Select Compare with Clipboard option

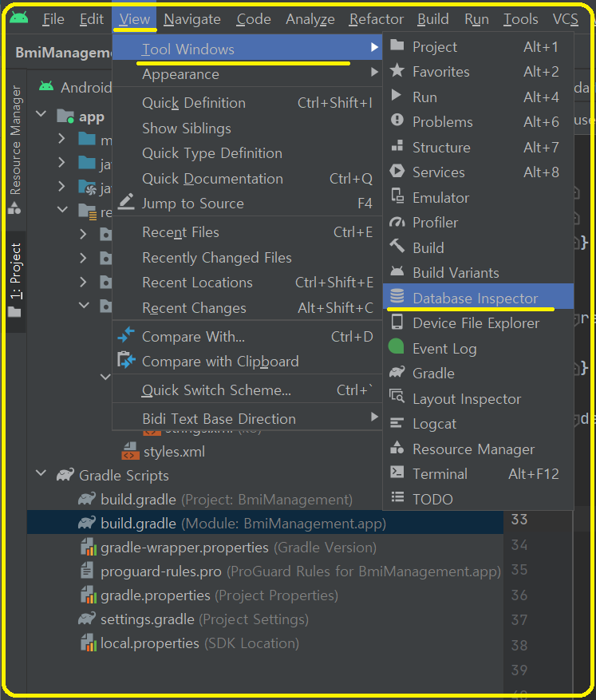click(219, 362)
